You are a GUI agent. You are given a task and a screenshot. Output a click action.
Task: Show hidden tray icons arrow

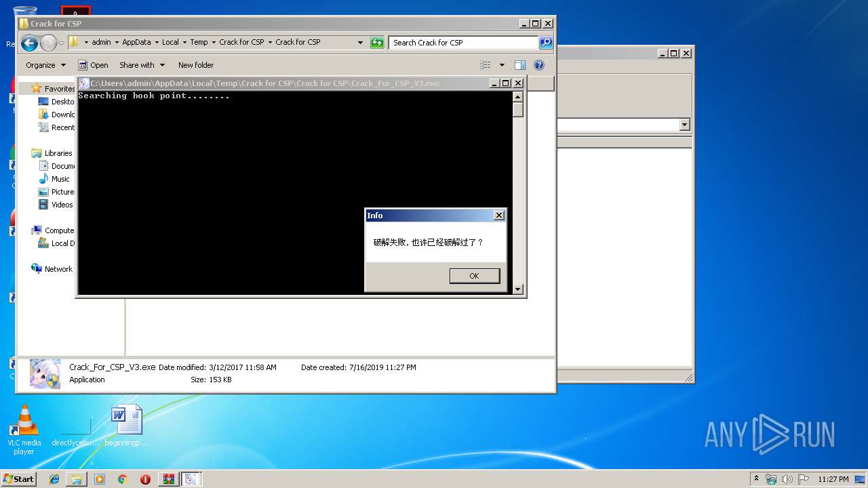tap(757, 479)
